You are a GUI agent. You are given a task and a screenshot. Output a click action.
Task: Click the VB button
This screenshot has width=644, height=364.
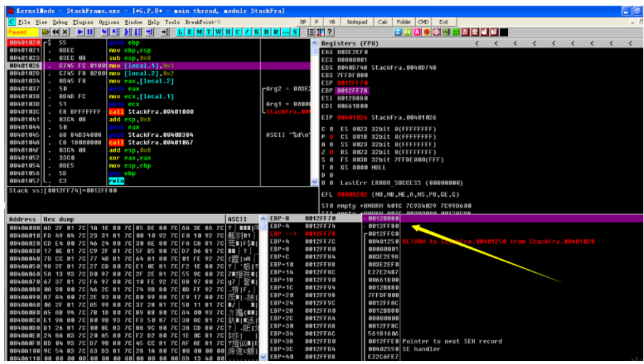click(332, 22)
